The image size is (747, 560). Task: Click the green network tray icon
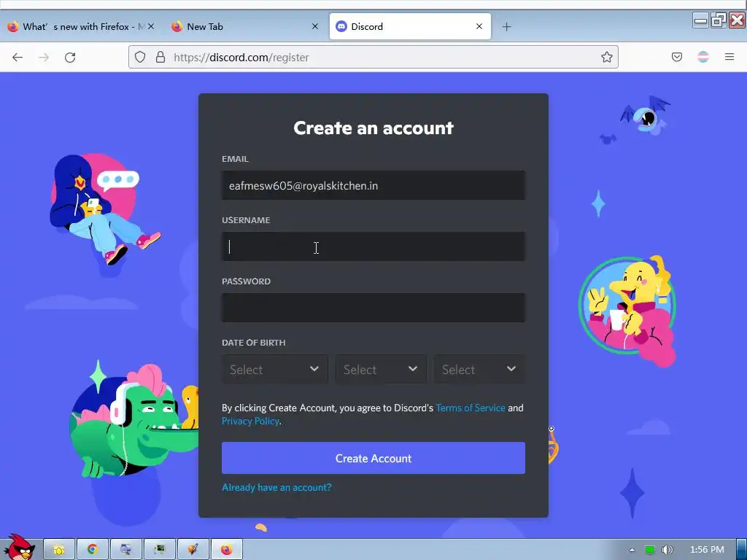click(x=650, y=550)
